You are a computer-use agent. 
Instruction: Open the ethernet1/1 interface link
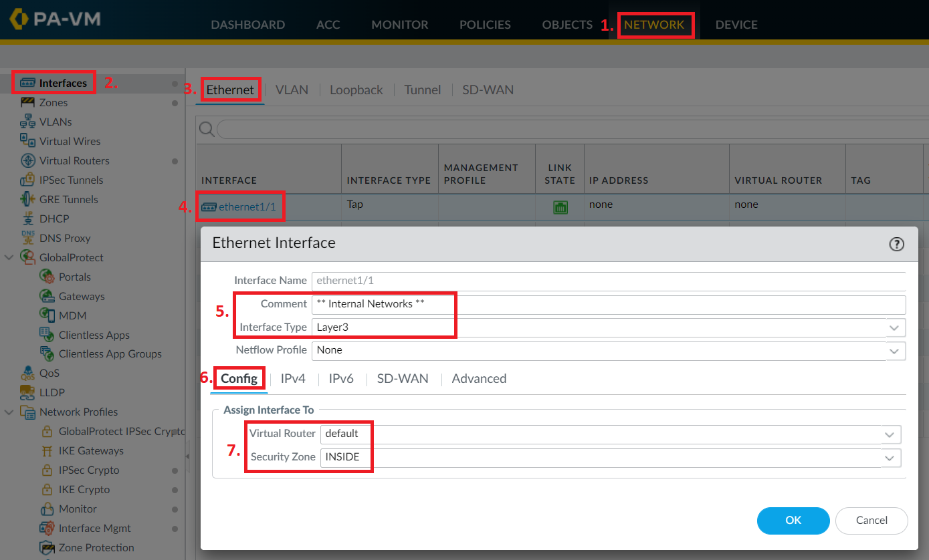pyautogui.click(x=247, y=207)
